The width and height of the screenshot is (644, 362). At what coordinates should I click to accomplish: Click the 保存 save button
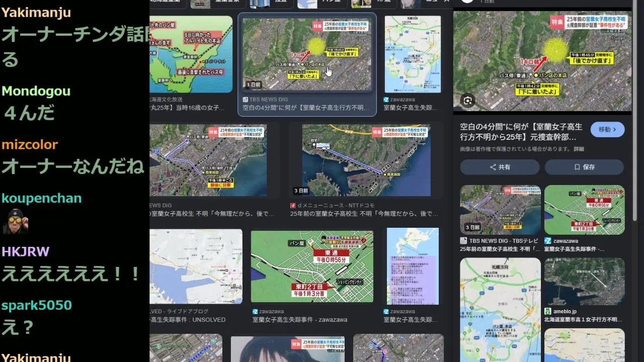tap(584, 167)
